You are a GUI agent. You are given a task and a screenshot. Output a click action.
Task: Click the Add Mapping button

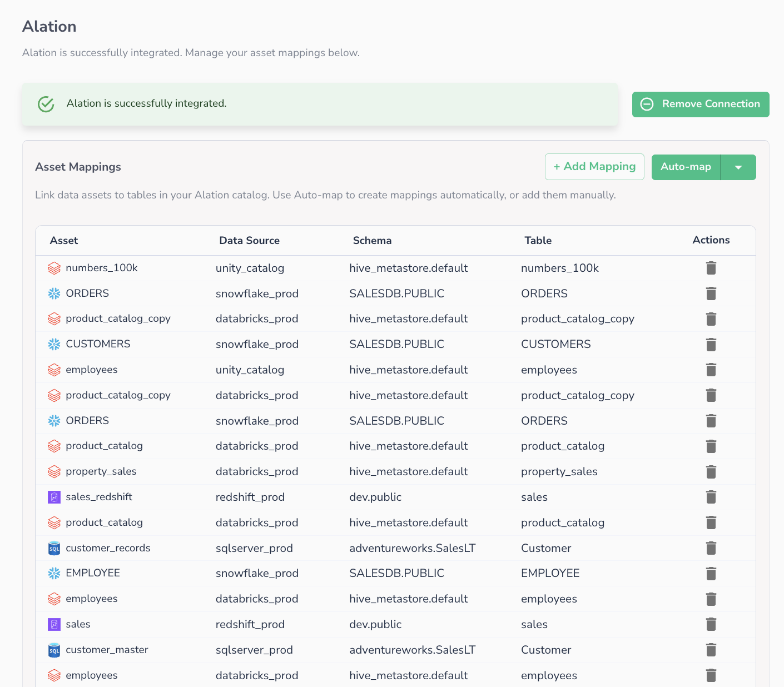(x=594, y=167)
